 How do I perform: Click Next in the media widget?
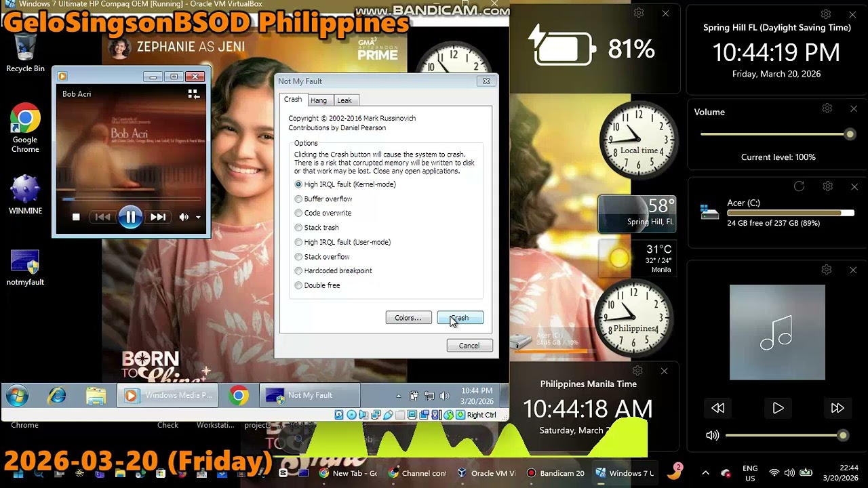[x=837, y=408]
